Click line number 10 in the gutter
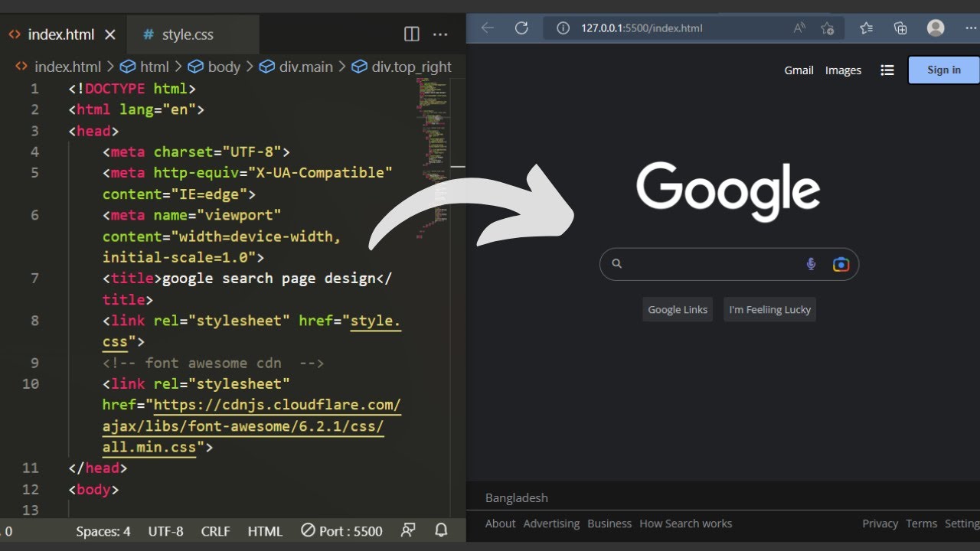The width and height of the screenshot is (980, 551). click(31, 383)
